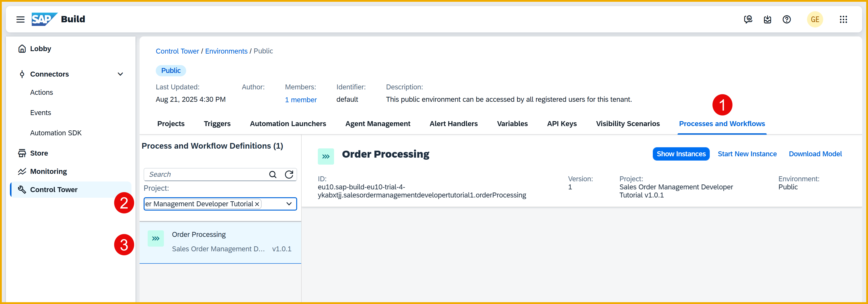Screen dimensions: 868x304
Task: Switch to Alert Handlers tab
Action: click(x=454, y=124)
